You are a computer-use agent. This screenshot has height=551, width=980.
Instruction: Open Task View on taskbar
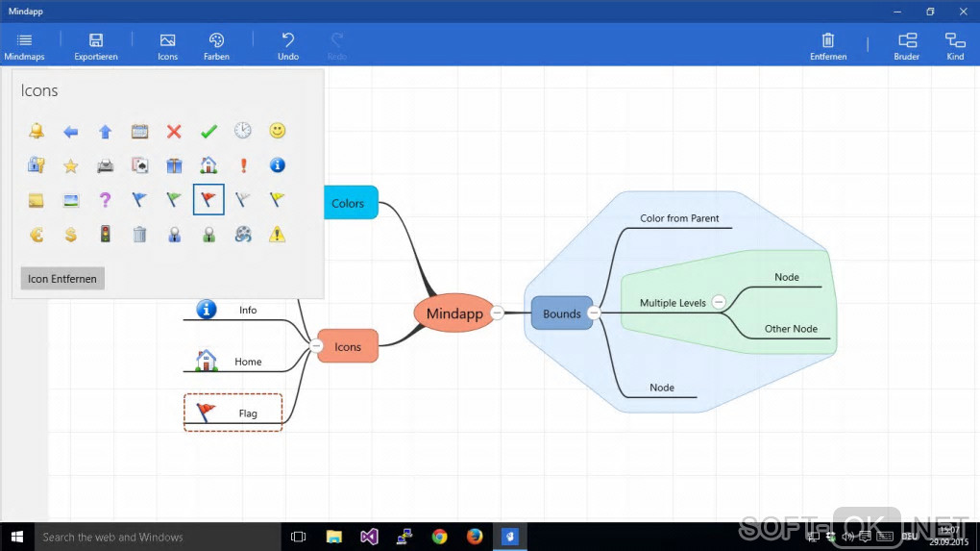tap(298, 537)
